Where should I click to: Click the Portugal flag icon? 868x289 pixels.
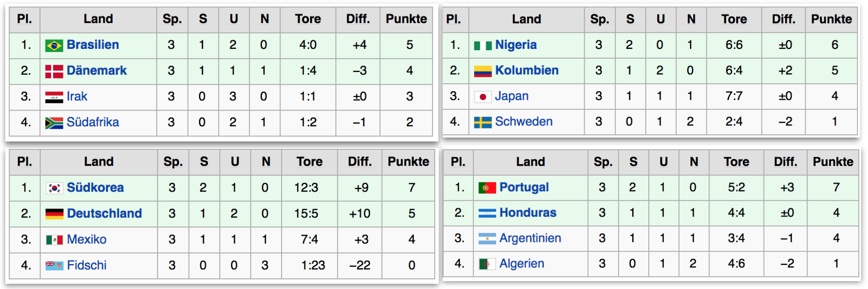click(x=487, y=188)
